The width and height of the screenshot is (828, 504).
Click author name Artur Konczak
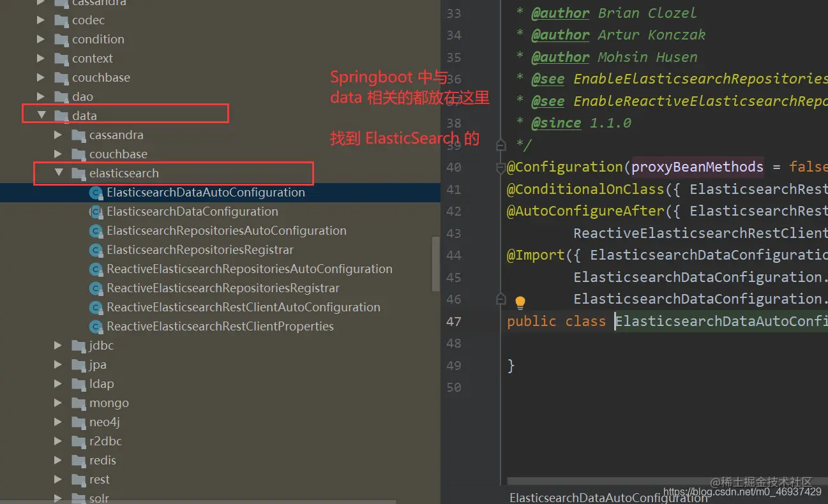tap(652, 35)
